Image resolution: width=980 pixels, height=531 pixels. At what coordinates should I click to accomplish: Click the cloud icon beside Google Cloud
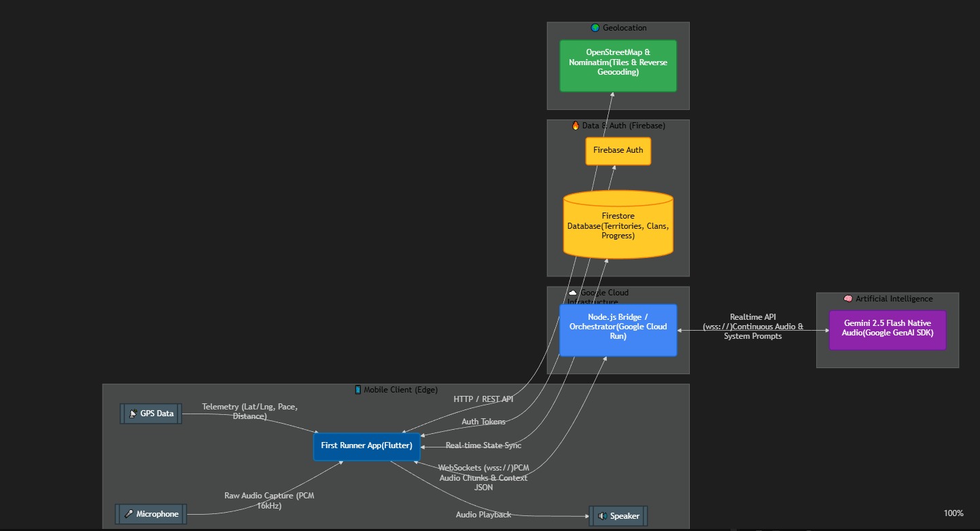point(573,293)
